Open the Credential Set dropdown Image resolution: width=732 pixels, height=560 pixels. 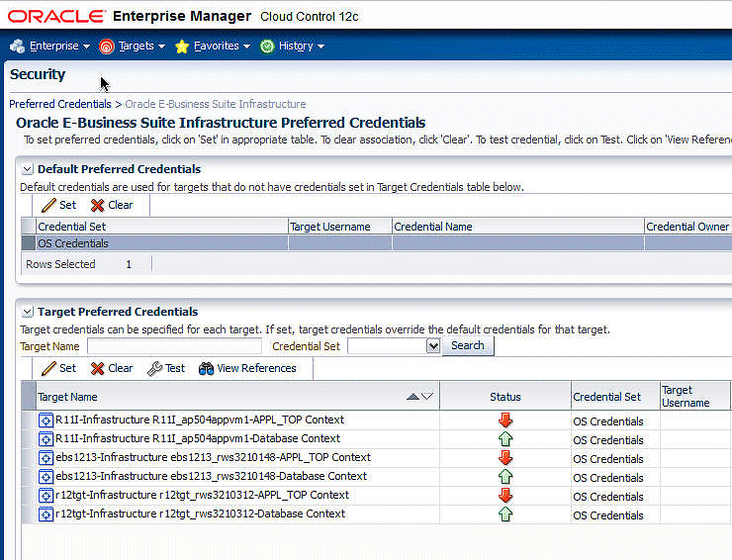click(433, 346)
